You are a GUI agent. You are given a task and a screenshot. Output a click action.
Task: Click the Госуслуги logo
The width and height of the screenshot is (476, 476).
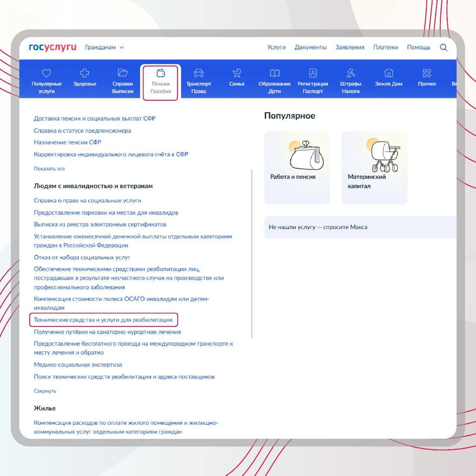pos(52,47)
